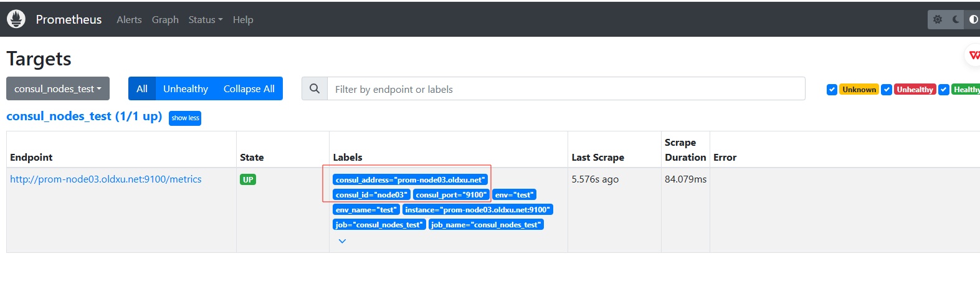Viewport: 980px width, 299px height.
Task: Go to the Alerts page
Action: coord(129,20)
